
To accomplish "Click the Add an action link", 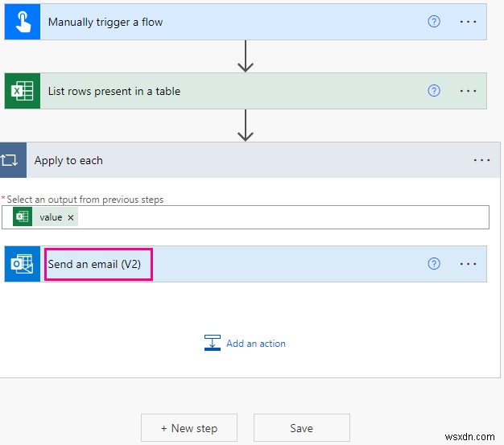I will coord(255,344).
